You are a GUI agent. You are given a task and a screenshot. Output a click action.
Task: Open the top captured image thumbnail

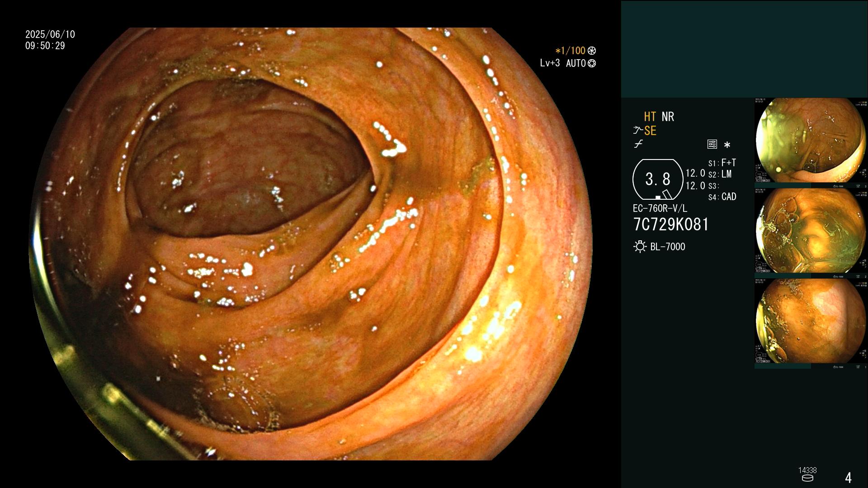[x=811, y=141]
